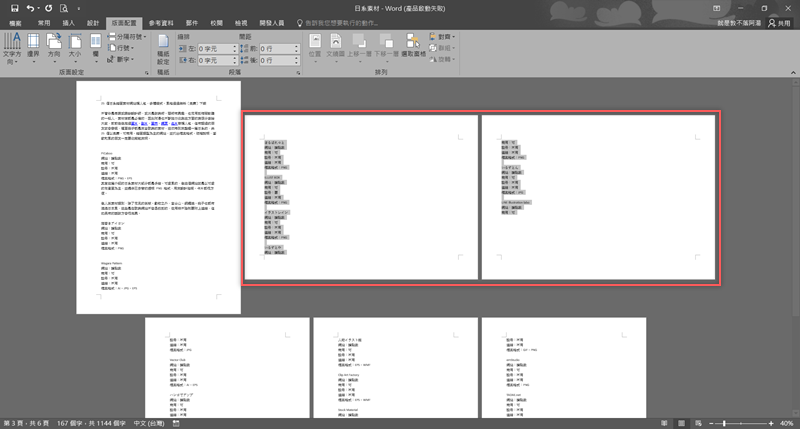This screenshot has height=429, width=800.
Task: Switch to the 郵件 Mailings tab
Action: click(192, 23)
